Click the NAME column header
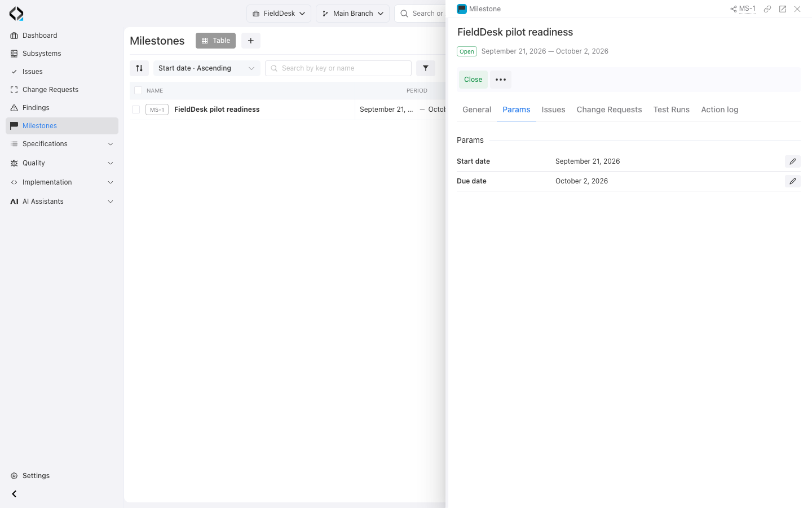This screenshot has width=812, height=508. pos(155,90)
